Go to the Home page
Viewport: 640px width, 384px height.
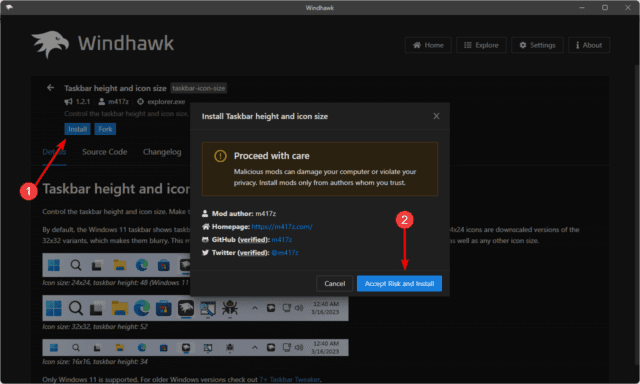pos(428,45)
